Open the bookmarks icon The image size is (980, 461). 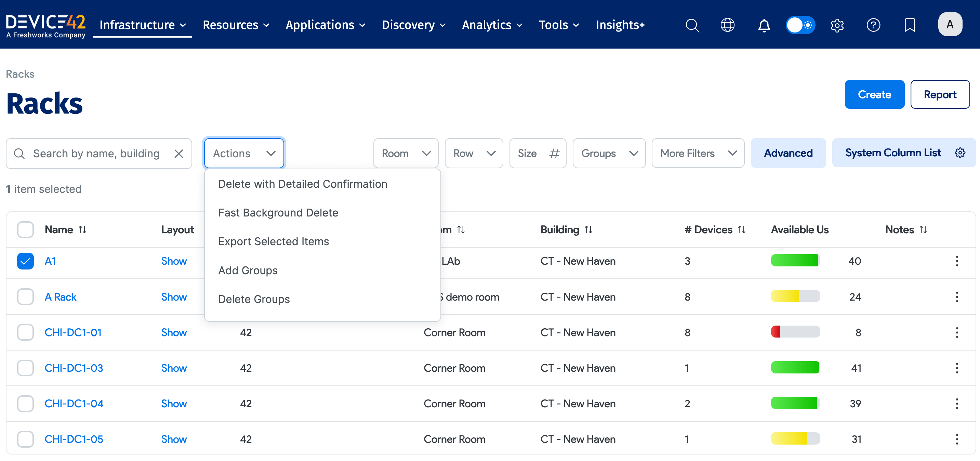[x=910, y=25]
